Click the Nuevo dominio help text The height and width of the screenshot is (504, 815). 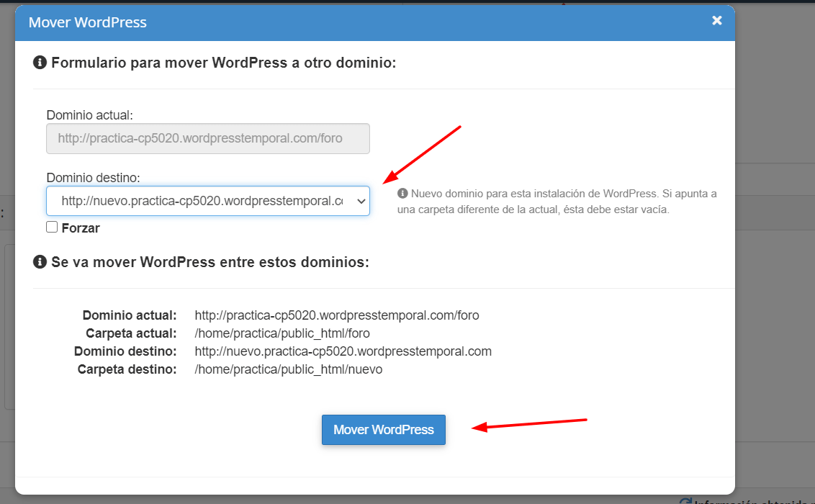(x=557, y=202)
